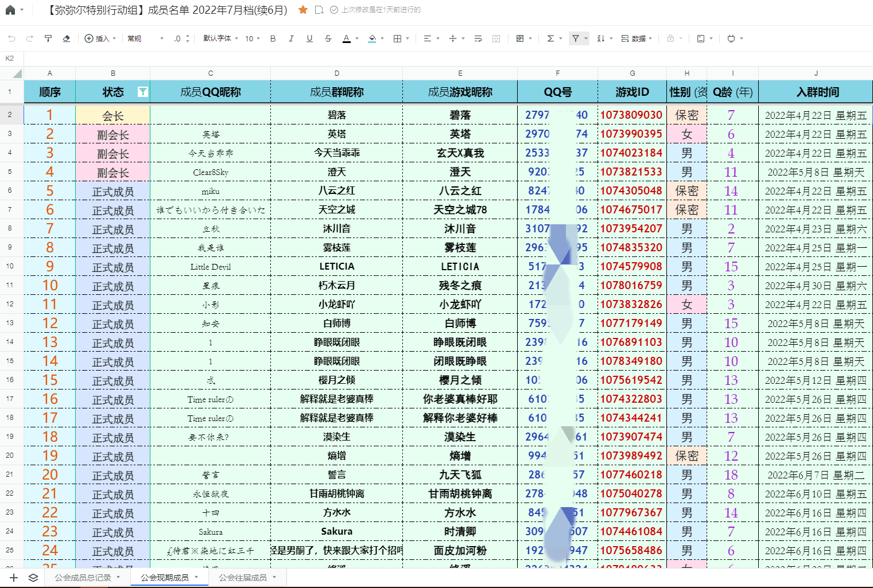873x588 pixels.
Task: Open the 常规 number format dropdown
Action: 145,38
